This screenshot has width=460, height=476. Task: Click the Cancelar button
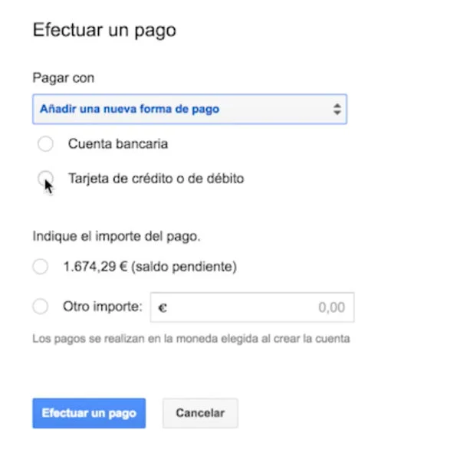point(200,413)
